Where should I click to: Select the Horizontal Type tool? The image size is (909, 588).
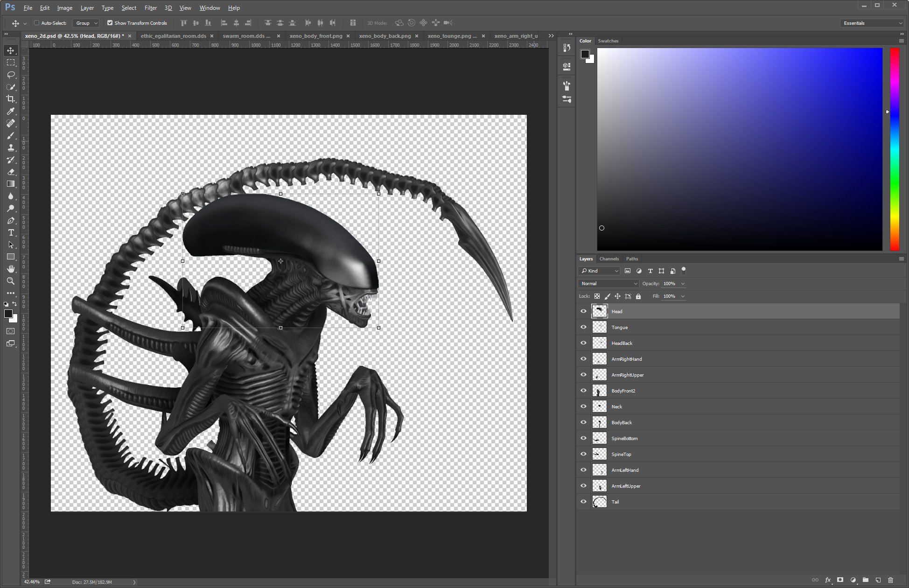pos(11,232)
